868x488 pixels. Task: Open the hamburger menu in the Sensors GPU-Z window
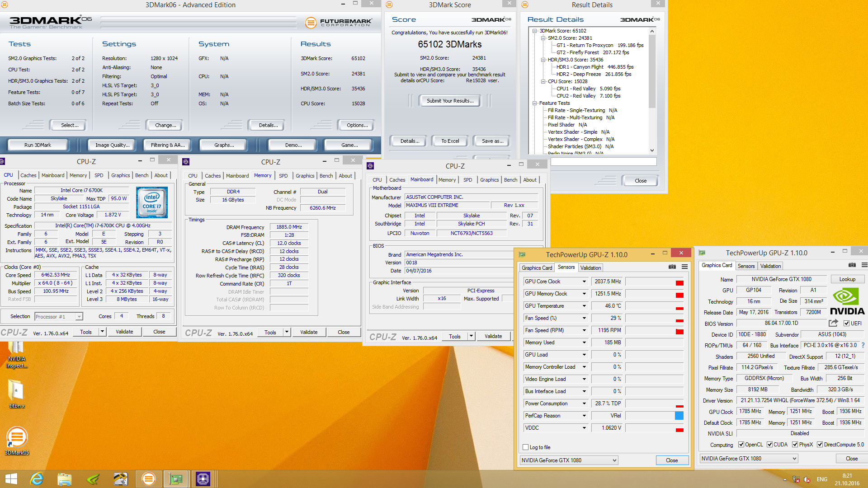[684, 267]
